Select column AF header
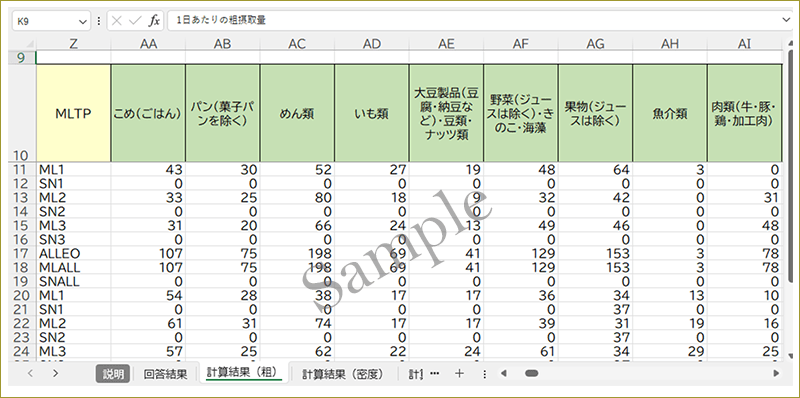The width and height of the screenshot is (800, 398). 520,44
